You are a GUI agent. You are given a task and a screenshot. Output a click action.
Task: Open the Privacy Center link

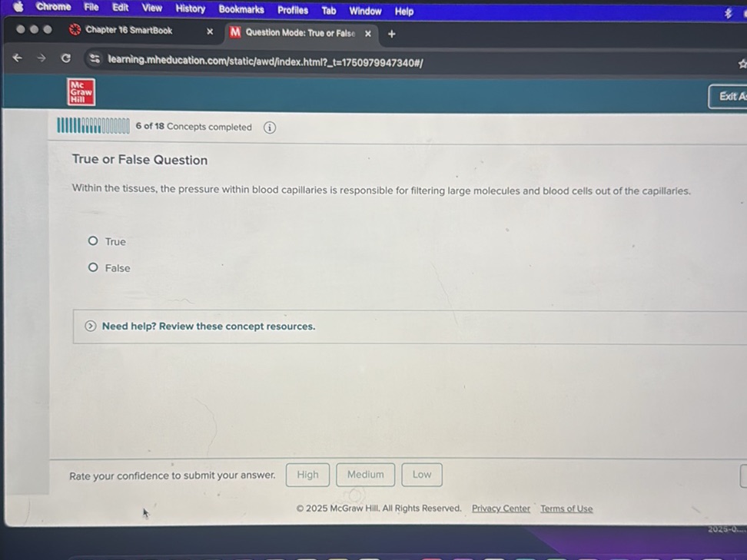500,509
